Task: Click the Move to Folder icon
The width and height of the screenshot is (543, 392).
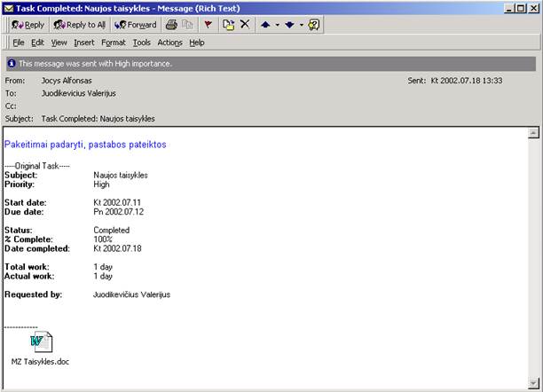Action: click(x=228, y=25)
